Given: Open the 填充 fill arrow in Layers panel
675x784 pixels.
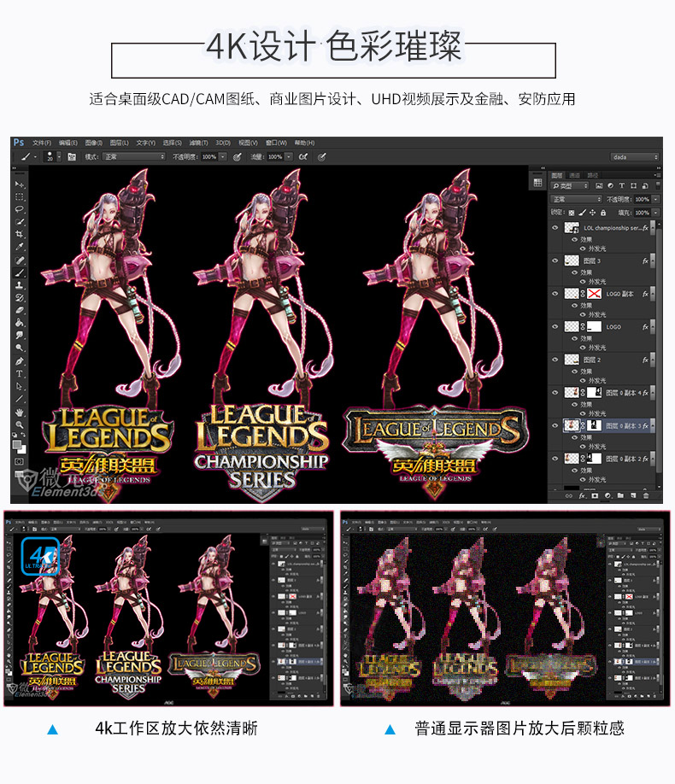Looking at the screenshot, I should pos(656,213).
